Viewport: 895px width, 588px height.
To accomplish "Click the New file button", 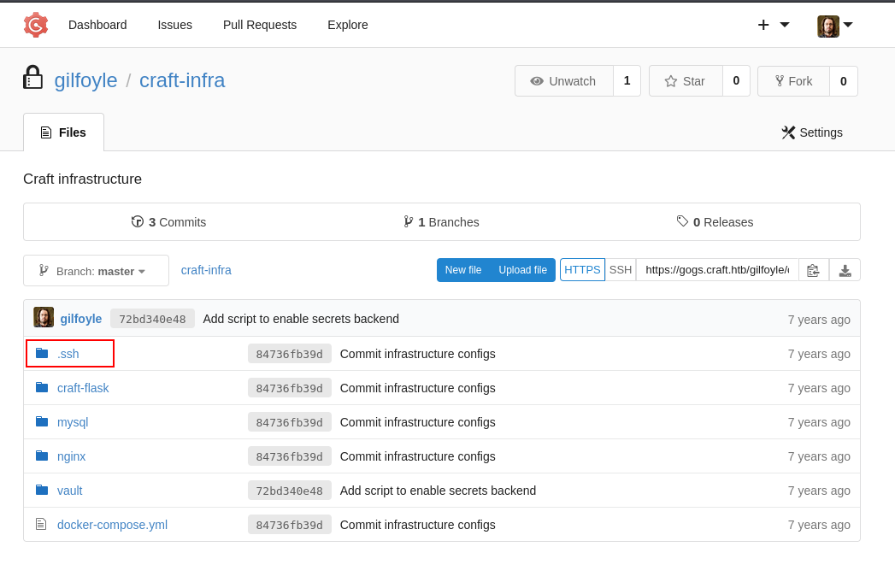I will (463, 270).
